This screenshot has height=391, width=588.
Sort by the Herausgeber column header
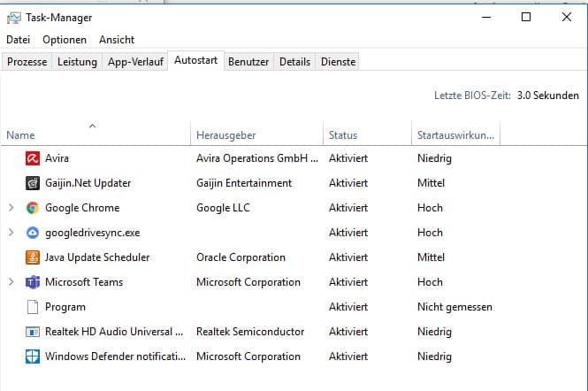257,134
